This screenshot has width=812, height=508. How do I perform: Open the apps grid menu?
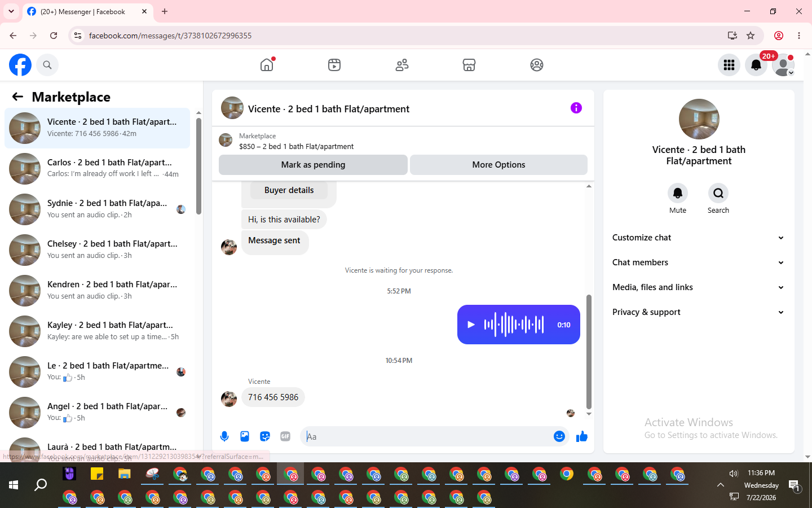[729, 65]
